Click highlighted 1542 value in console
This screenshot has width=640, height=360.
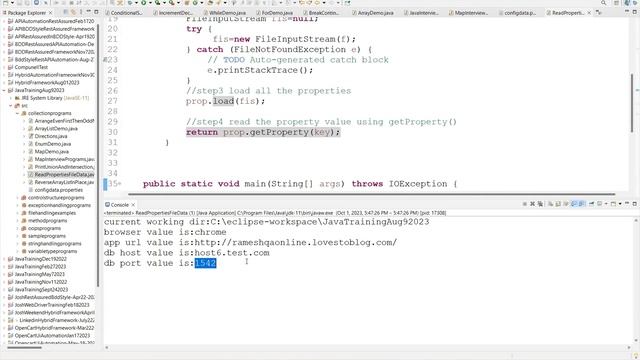tap(205, 263)
